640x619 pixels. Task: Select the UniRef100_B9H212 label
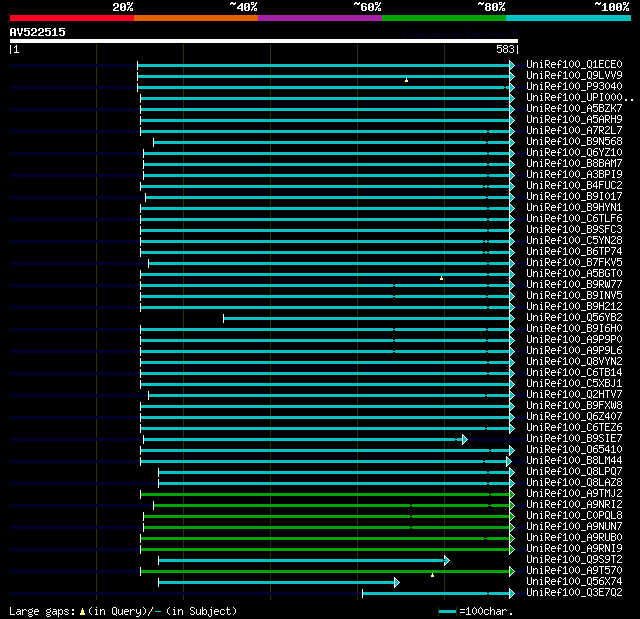tap(574, 307)
